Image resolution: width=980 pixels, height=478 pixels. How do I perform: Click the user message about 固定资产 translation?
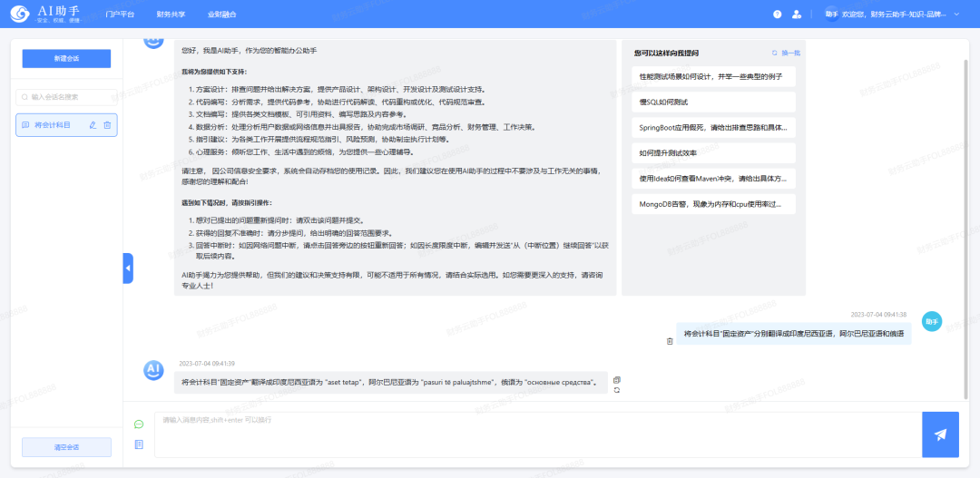(794, 334)
